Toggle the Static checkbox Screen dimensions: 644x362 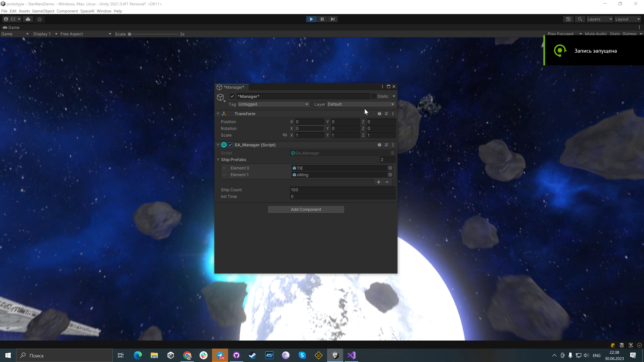coord(374,96)
